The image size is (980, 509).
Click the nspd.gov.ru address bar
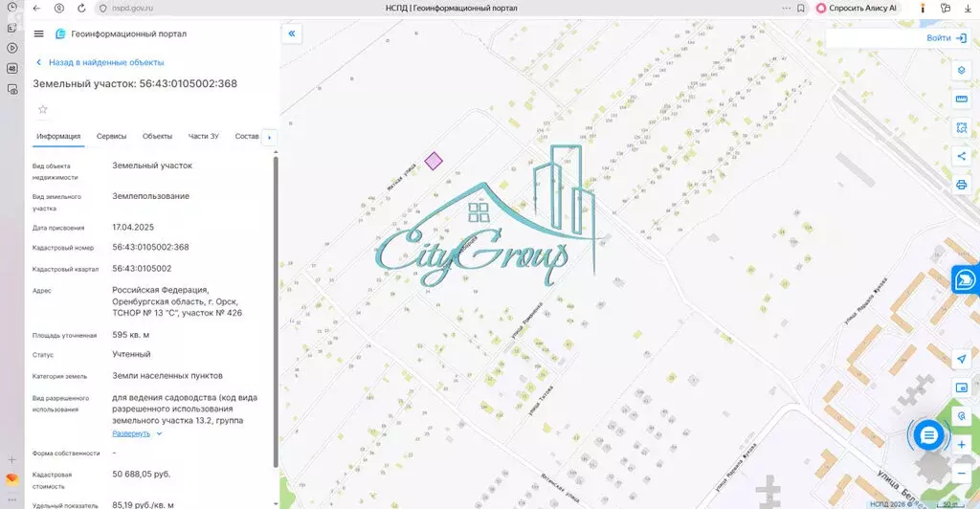[x=132, y=8]
